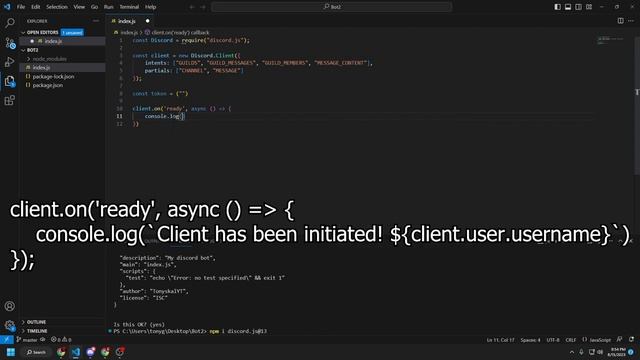Click the errors and warnings status indicator
This screenshot has height=360, width=640.
(61, 340)
